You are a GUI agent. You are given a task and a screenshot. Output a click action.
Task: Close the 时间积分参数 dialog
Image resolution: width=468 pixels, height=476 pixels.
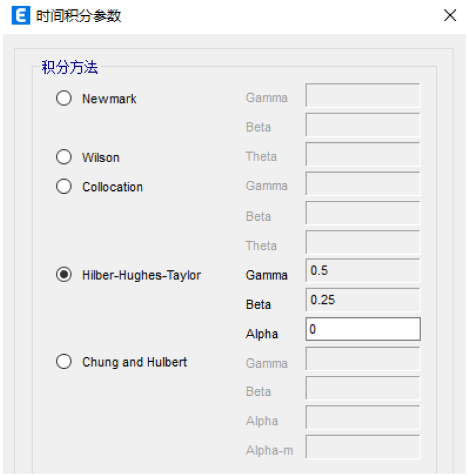[449, 16]
